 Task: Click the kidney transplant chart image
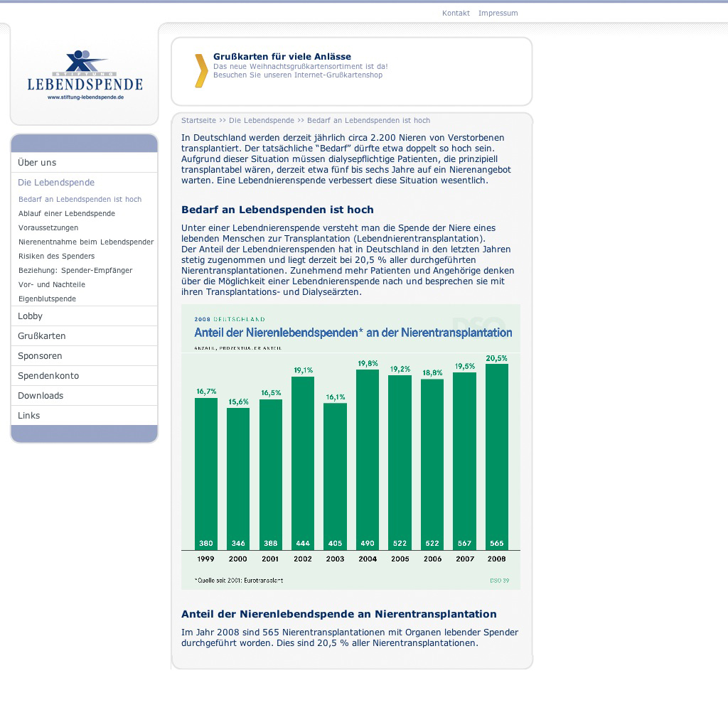coord(350,447)
